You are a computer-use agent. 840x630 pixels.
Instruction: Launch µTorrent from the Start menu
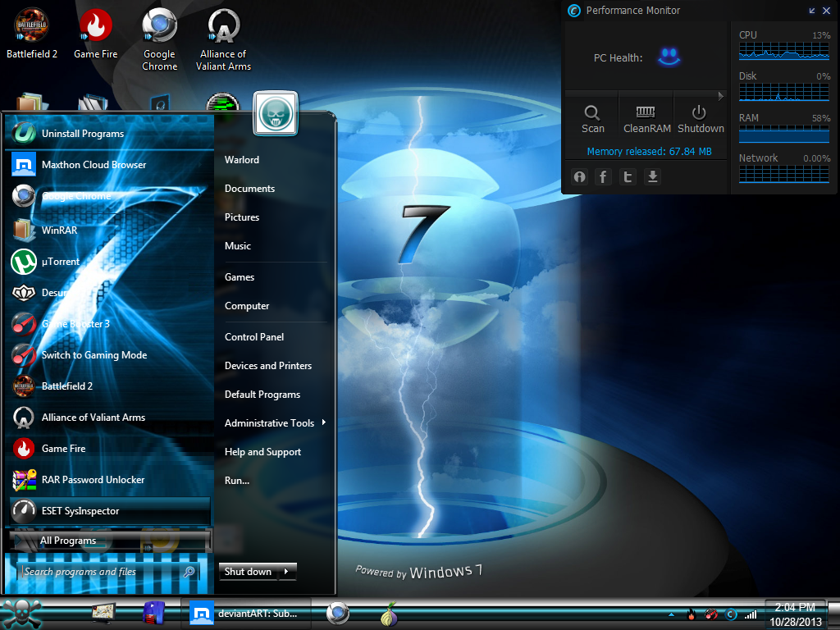click(60, 262)
